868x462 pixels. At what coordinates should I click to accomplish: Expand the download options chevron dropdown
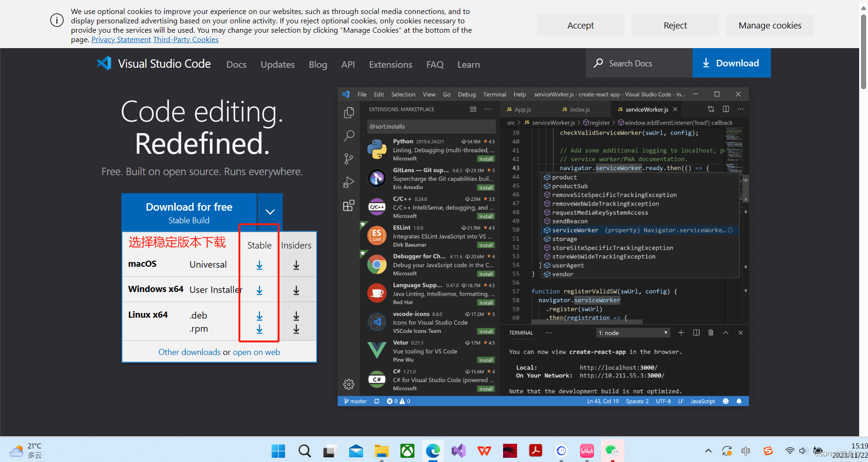[x=270, y=212]
